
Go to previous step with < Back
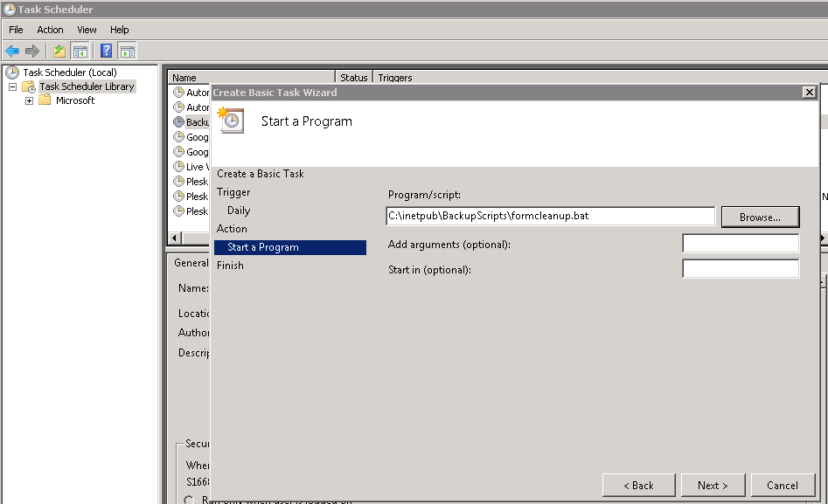(638, 486)
